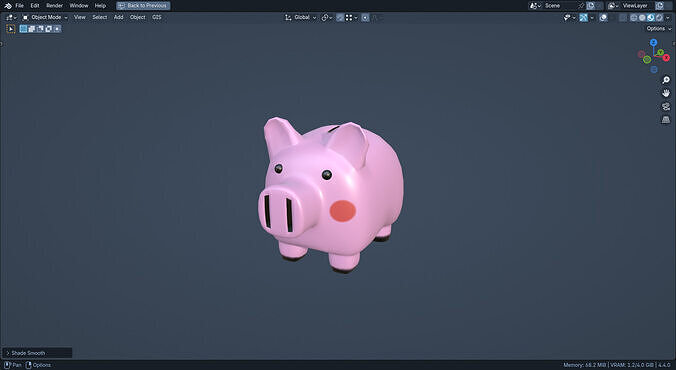Open the Edit menu

pos(34,6)
